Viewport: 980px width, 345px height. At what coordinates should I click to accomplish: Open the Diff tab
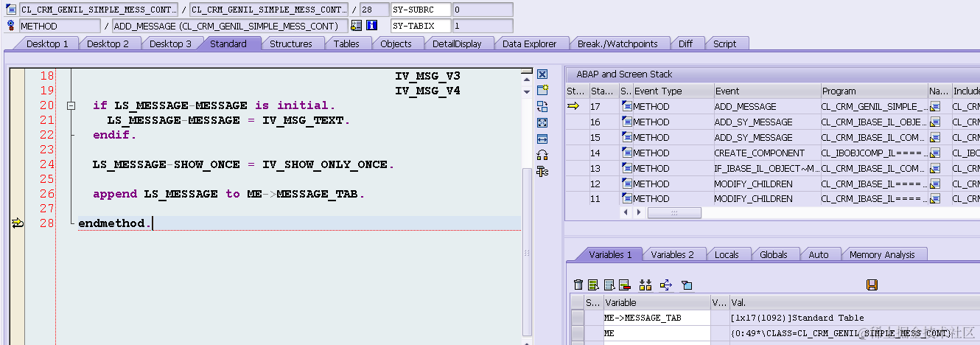coord(686,43)
